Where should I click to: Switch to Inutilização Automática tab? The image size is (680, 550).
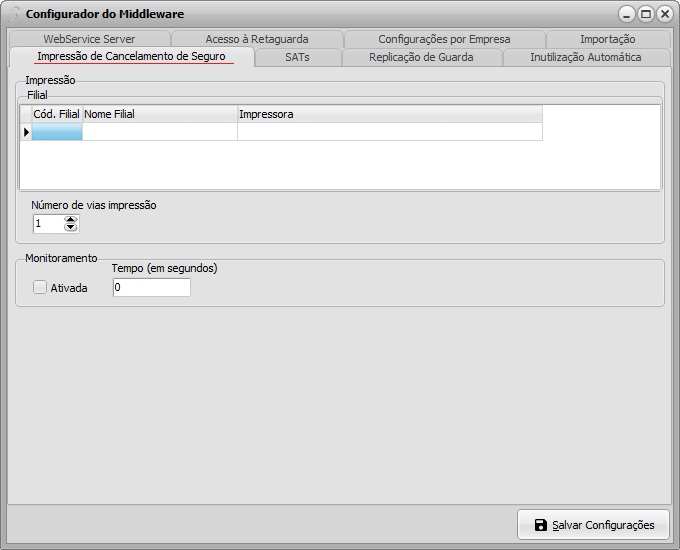tap(585, 57)
